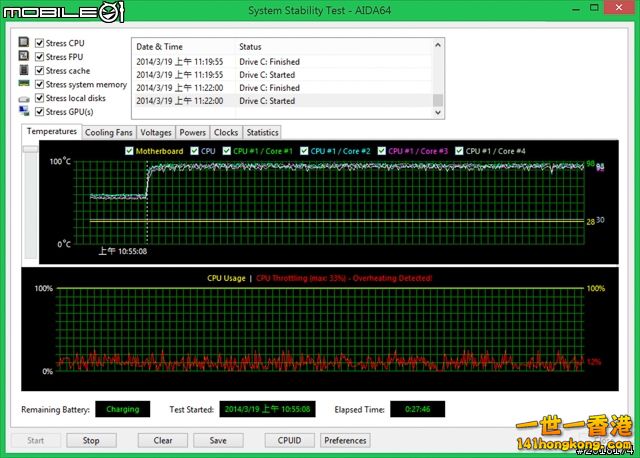Uncheck Stress local disks
Viewport: 640px width, 458px height.
click(x=40, y=98)
